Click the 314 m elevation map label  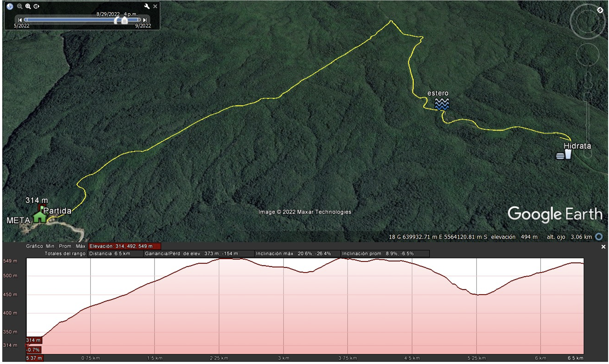pyautogui.click(x=37, y=201)
